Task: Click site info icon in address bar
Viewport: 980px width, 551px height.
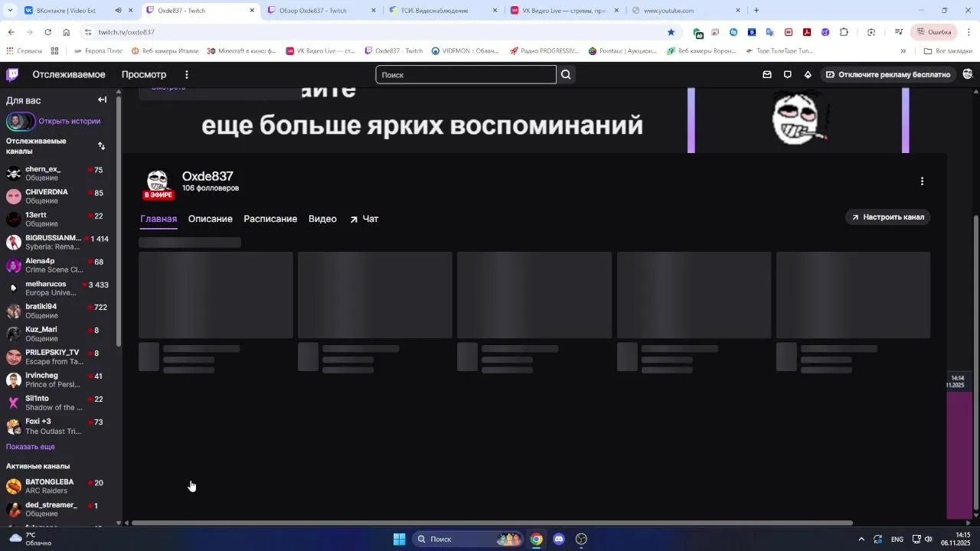Action: [x=89, y=32]
